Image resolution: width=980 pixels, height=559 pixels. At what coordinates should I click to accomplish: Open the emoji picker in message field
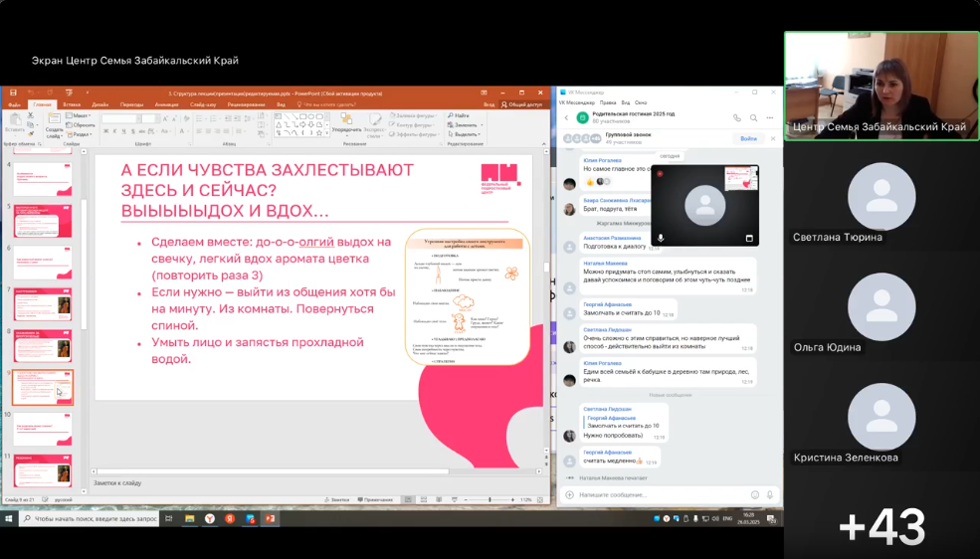(x=755, y=494)
